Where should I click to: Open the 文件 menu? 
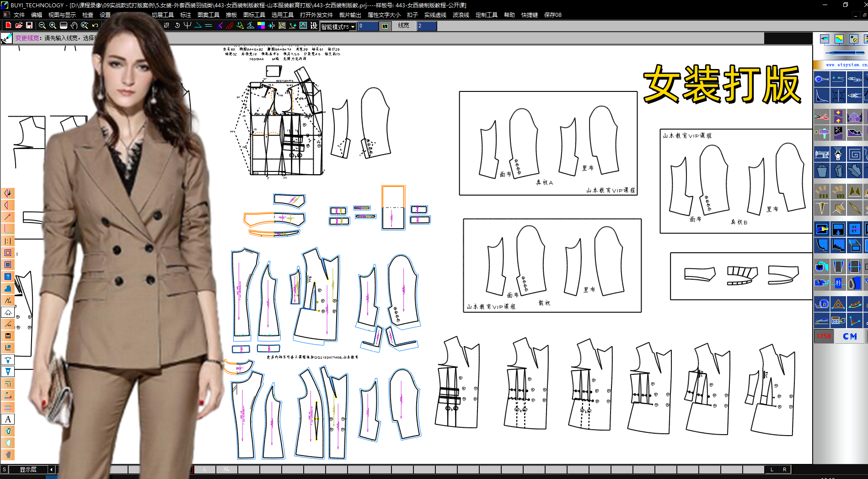(x=19, y=15)
